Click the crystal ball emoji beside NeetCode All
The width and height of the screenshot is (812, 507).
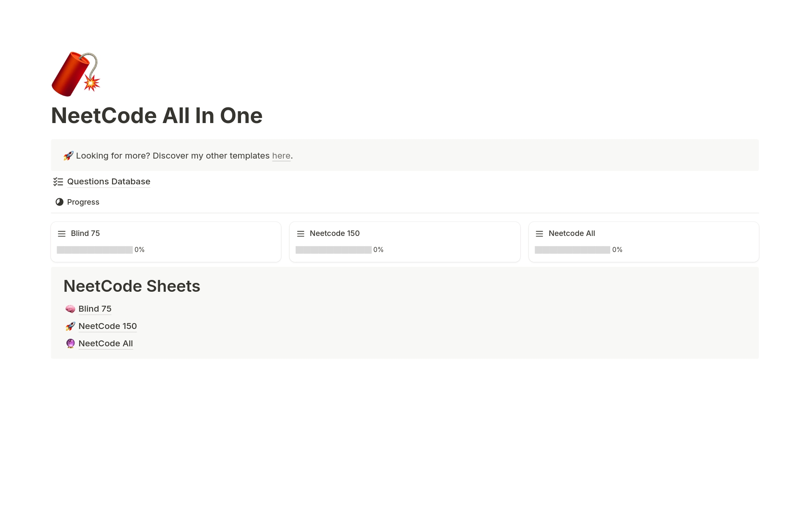click(70, 344)
